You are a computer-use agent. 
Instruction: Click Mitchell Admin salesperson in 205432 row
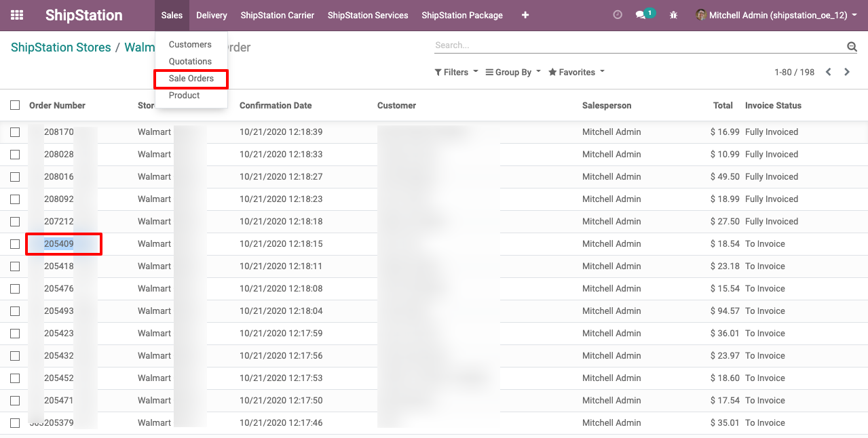(611, 355)
